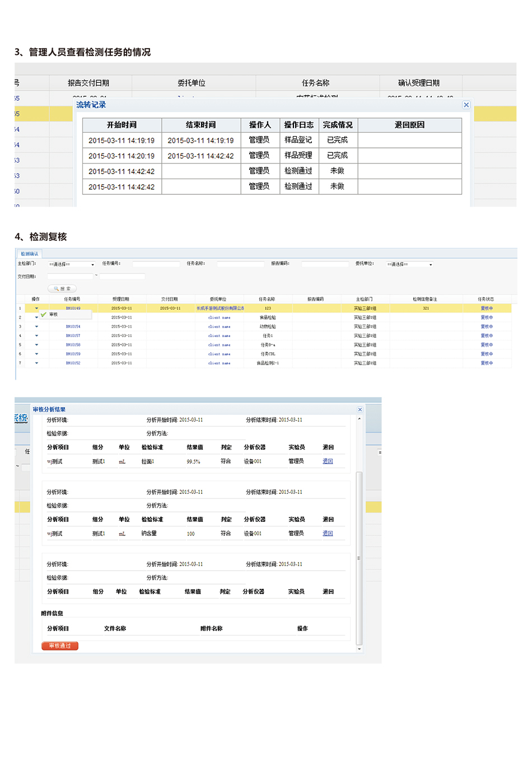Expand the action arrow for task BW10154
Image resolution: width=532 pixels, height=784 pixels.
coord(36,326)
